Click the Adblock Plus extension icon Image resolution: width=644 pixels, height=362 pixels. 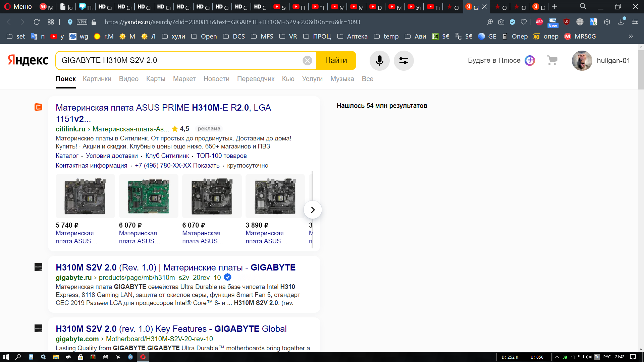pyautogui.click(x=539, y=22)
